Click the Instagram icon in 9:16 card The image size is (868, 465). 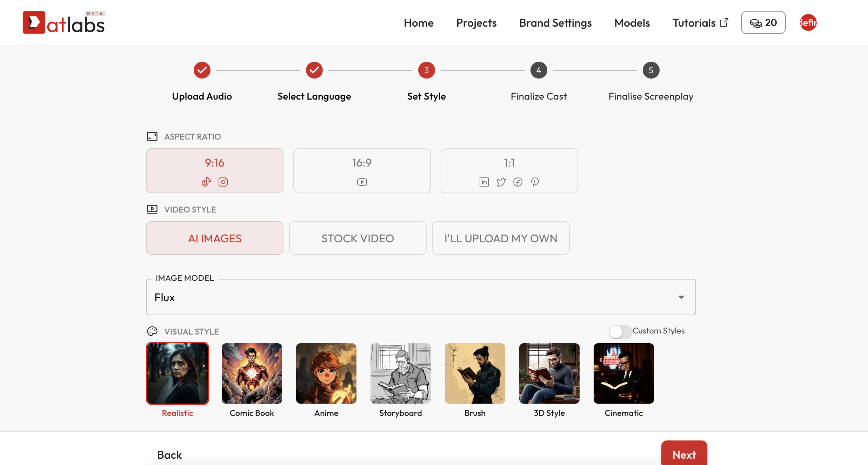[223, 182]
